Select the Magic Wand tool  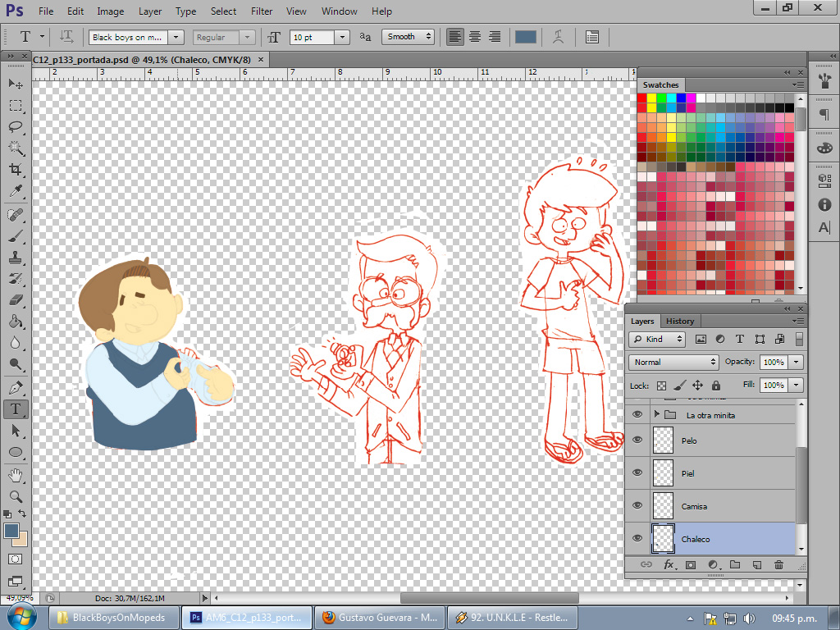[16, 148]
